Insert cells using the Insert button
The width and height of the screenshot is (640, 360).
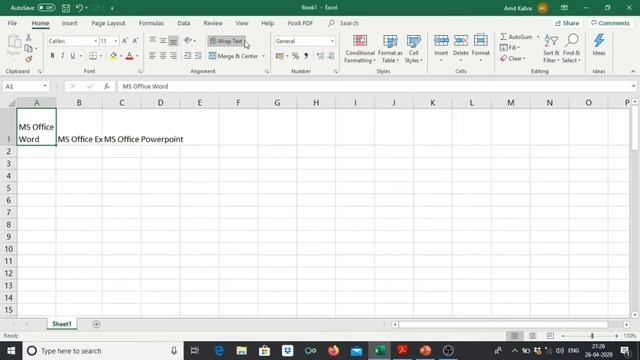441,48
